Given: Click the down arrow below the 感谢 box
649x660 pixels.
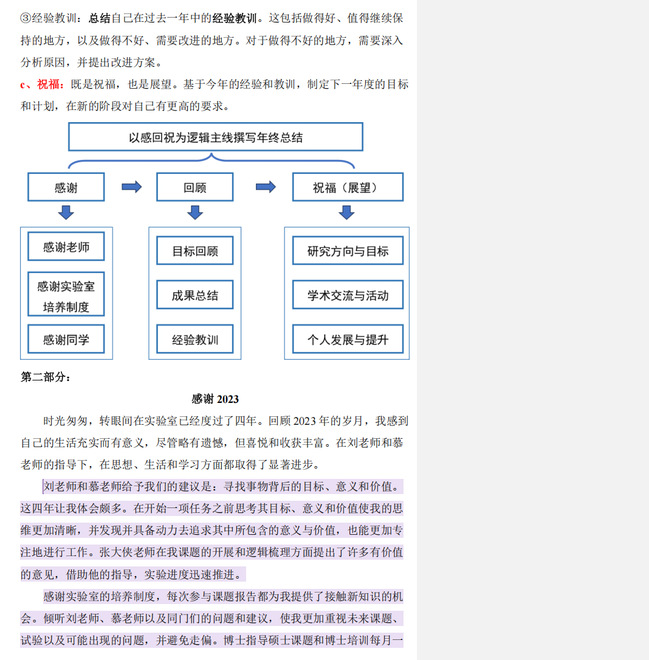Looking at the screenshot, I should pos(66,212).
